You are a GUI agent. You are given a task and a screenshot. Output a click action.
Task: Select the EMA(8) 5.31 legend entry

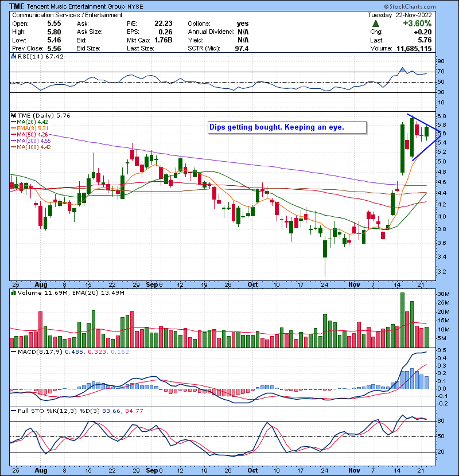coord(30,128)
